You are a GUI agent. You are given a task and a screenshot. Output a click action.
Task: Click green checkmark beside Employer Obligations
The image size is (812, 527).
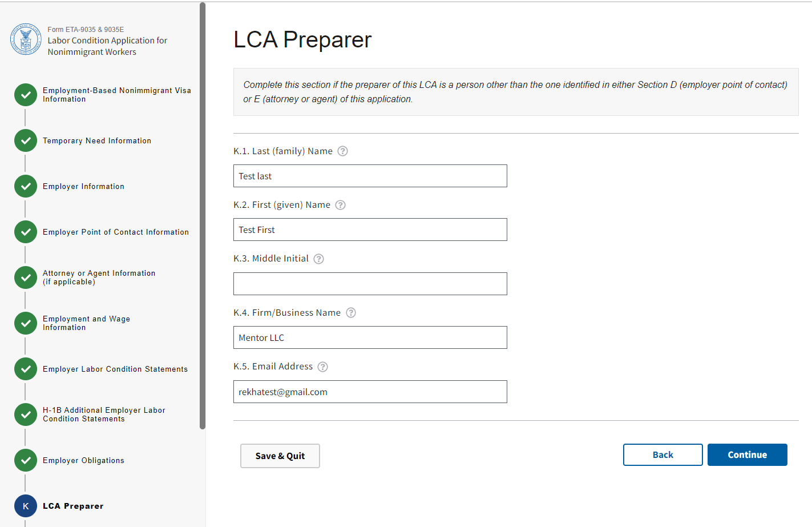point(26,460)
